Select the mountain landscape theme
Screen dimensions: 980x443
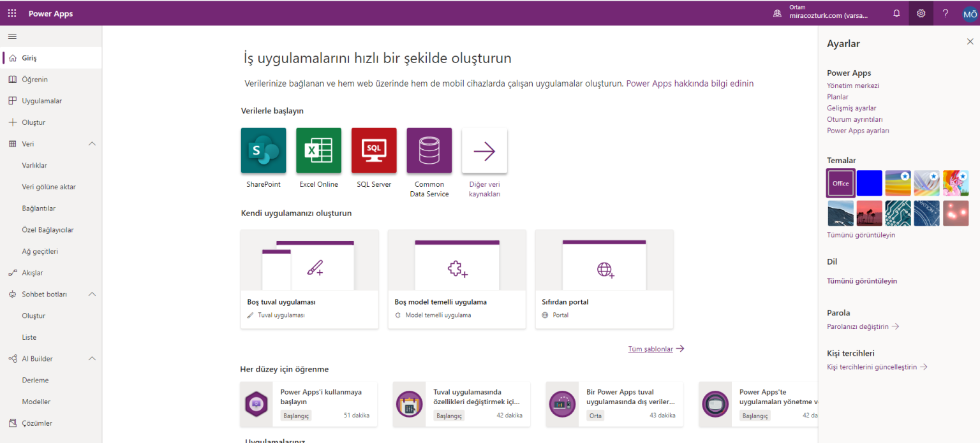841,214
